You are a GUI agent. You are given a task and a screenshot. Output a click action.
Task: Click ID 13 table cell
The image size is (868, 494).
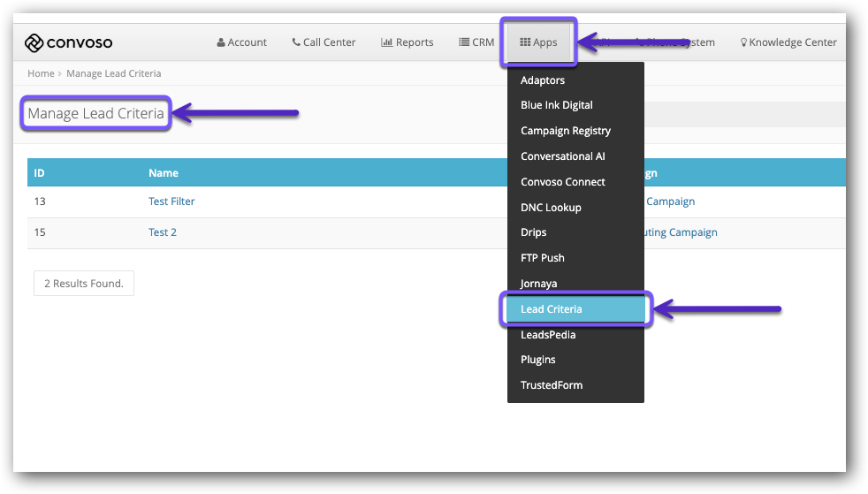click(x=40, y=201)
